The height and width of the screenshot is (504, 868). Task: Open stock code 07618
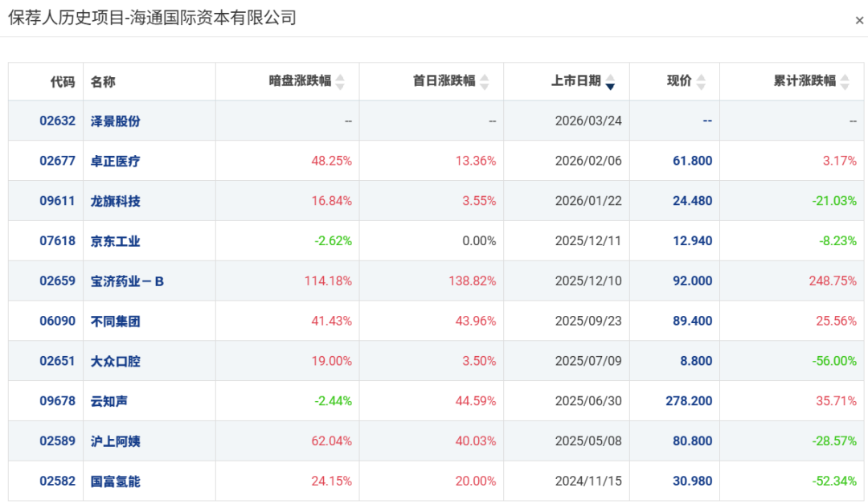click(x=58, y=241)
